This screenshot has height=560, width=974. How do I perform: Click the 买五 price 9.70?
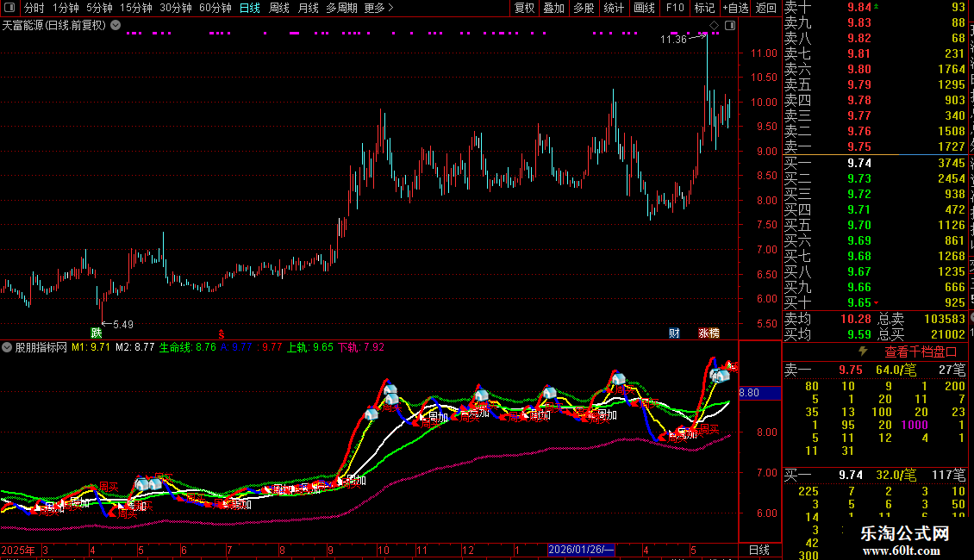(x=859, y=225)
